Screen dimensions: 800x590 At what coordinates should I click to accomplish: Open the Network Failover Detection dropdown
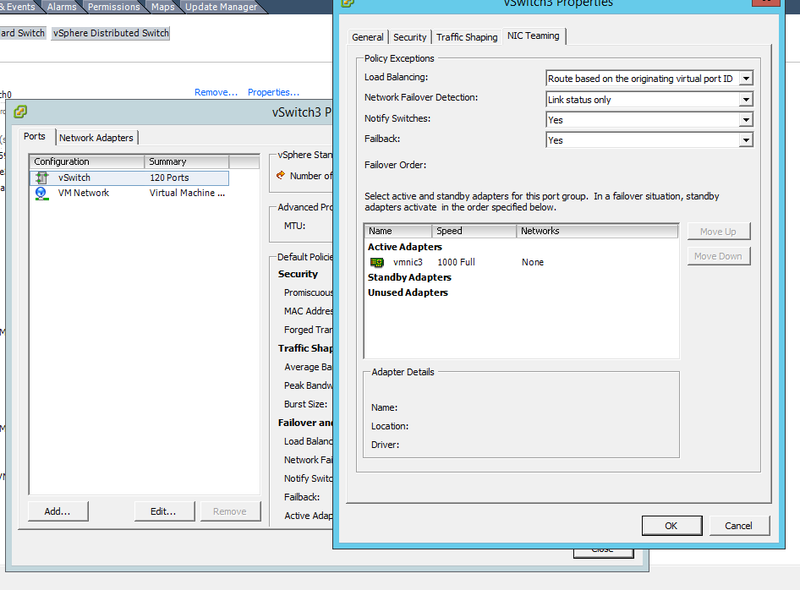click(x=744, y=99)
